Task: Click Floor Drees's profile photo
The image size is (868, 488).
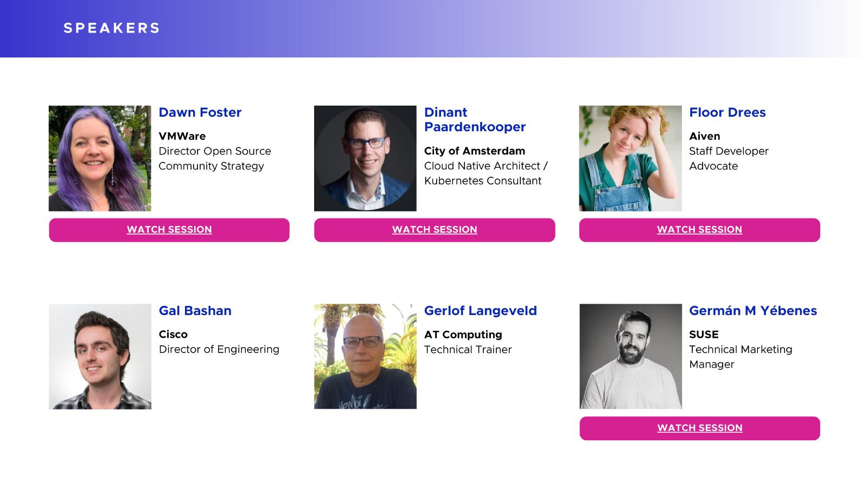Action: point(630,158)
